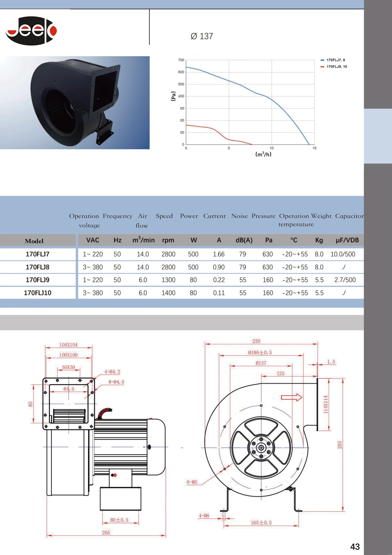Click the Air flow column title
Image resolution: width=392 pixels, height=555 pixels.
[x=142, y=221]
